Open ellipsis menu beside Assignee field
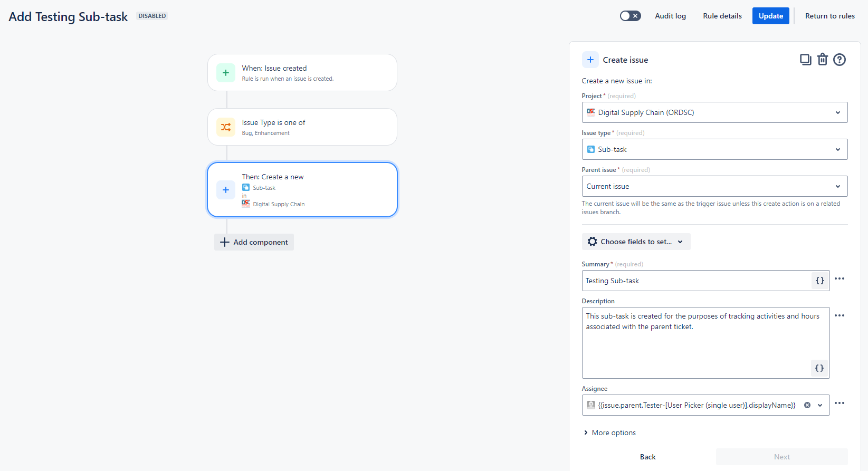This screenshot has width=868, height=471. pos(839,403)
